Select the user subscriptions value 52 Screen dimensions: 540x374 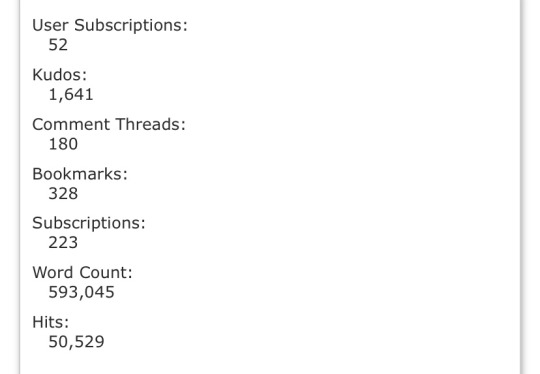pyautogui.click(x=58, y=45)
